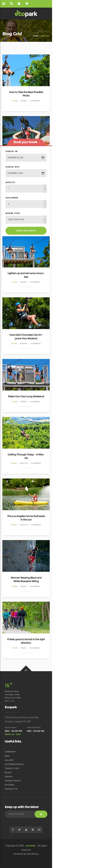Open the Twitter social icon
This screenshot has height=868, width=97.
pyautogui.click(x=19, y=829)
